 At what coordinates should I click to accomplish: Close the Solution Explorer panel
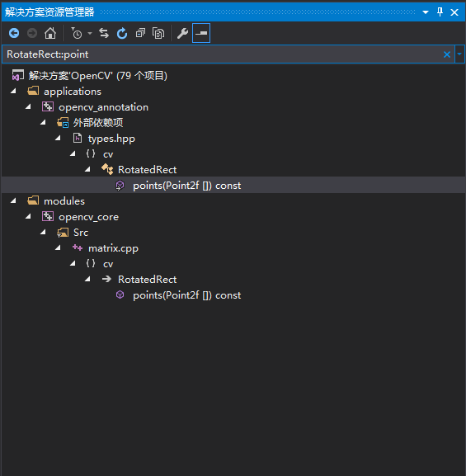[454, 12]
